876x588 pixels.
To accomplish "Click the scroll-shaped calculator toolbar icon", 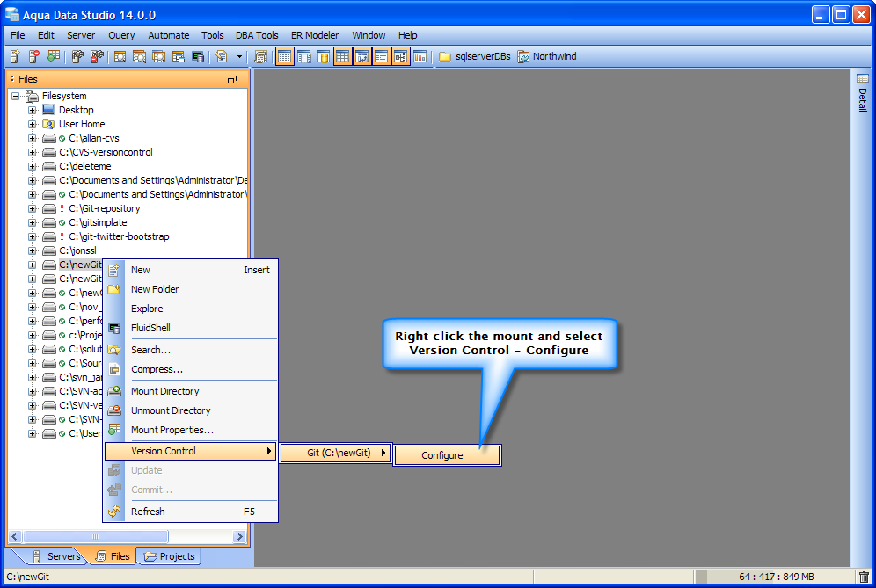I will click(260, 56).
